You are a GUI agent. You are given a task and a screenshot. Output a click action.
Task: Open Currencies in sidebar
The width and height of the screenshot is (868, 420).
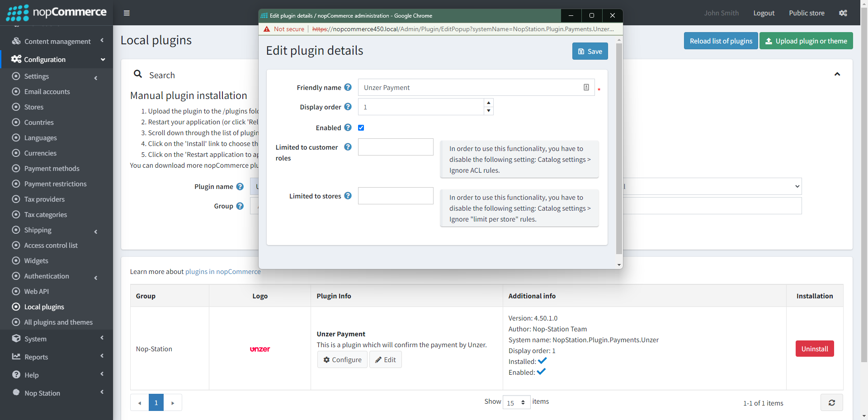point(40,153)
